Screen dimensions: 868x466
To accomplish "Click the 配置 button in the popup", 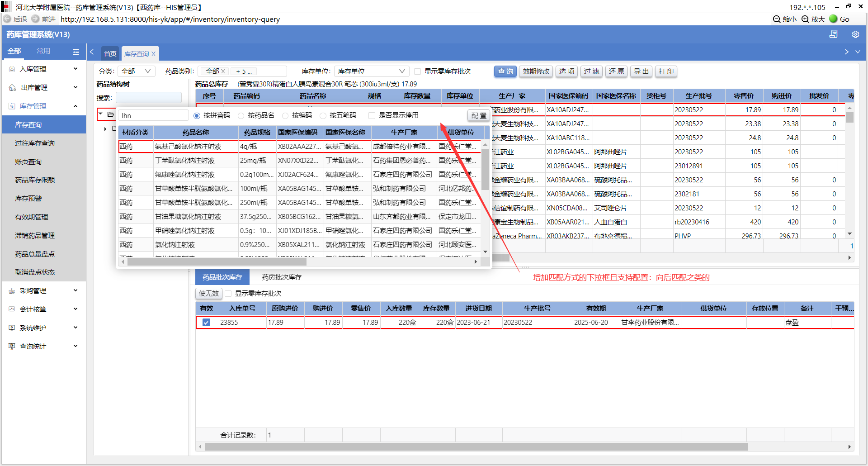I will 479,116.
